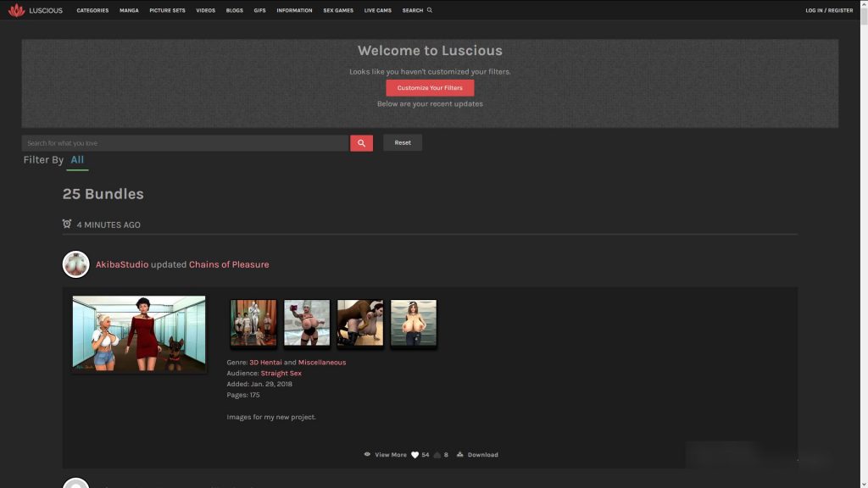868x488 pixels.
Task: Open the Chains of Pleasure album link
Action: tap(229, 264)
